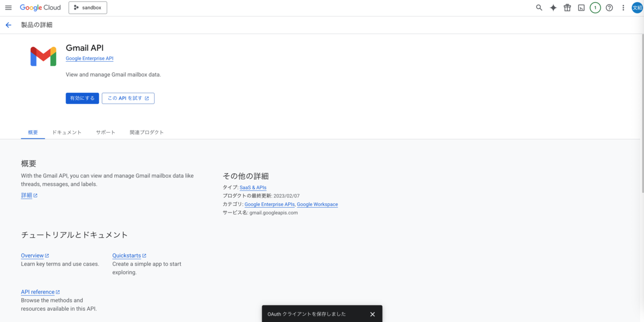Open the Google Enterprise API link under title
The height and width of the screenshot is (322, 644).
coord(90,58)
